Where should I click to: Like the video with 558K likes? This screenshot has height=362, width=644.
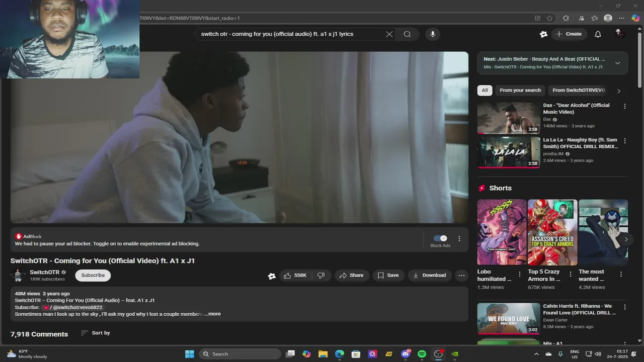pos(295,276)
